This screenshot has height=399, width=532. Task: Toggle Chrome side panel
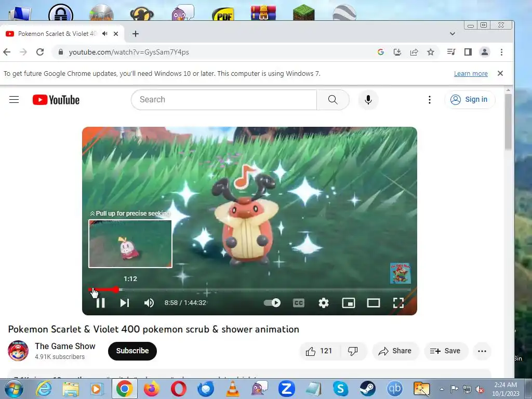468,52
